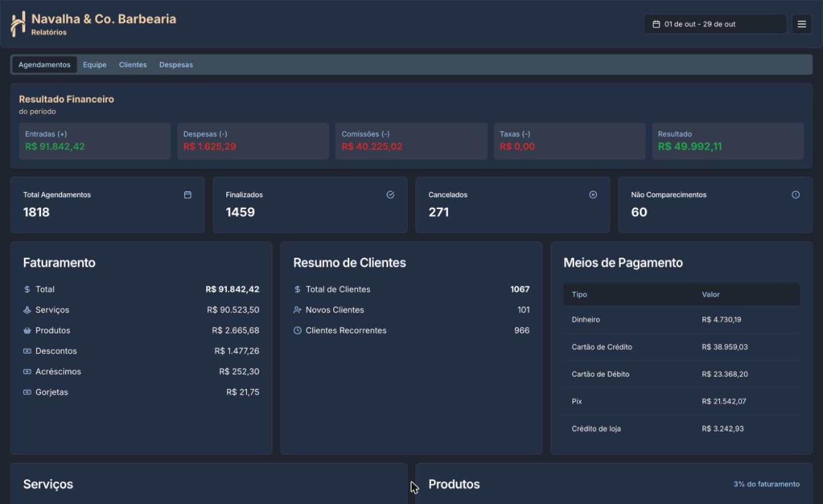Click the Clientes Recorrentes value 966

[522, 331]
